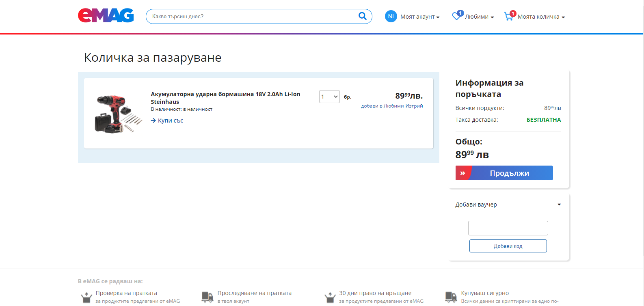The width and height of the screenshot is (644, 306).
Task: Click the voucher code input field
Action: tap(508, 228)
